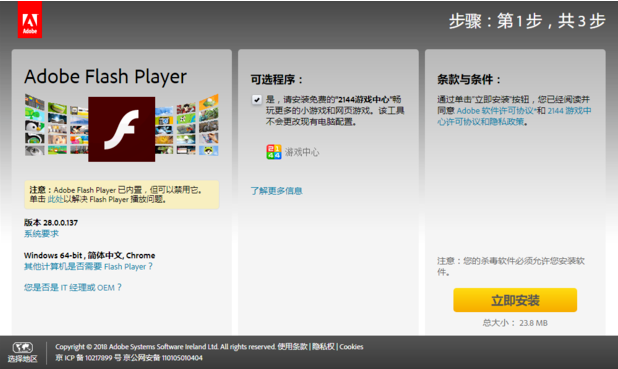Click the 2144 game center icon
Screen dimensions: 618x369
tap(274, 152)
